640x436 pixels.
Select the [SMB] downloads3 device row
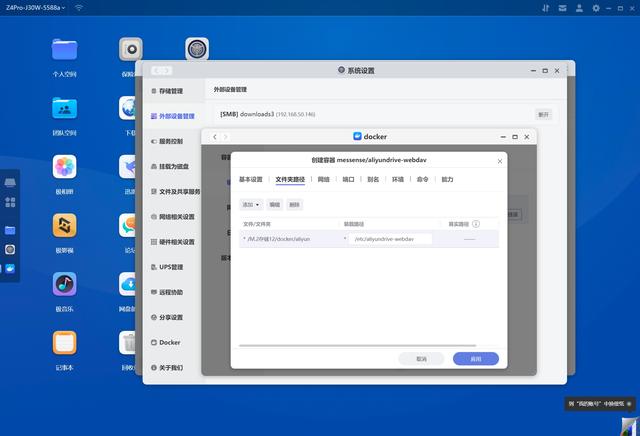(x=385, y=114)
